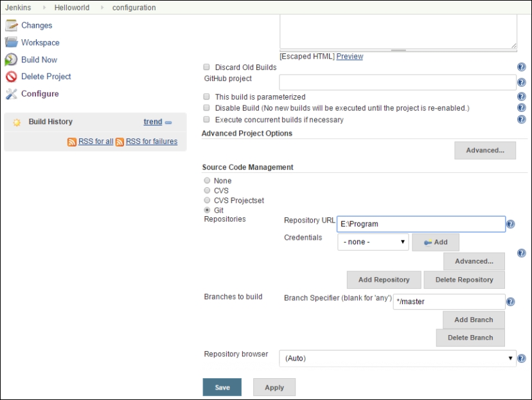Screen dimensions: 532x400
Task: Click the description text area
Action: [398, 32]
